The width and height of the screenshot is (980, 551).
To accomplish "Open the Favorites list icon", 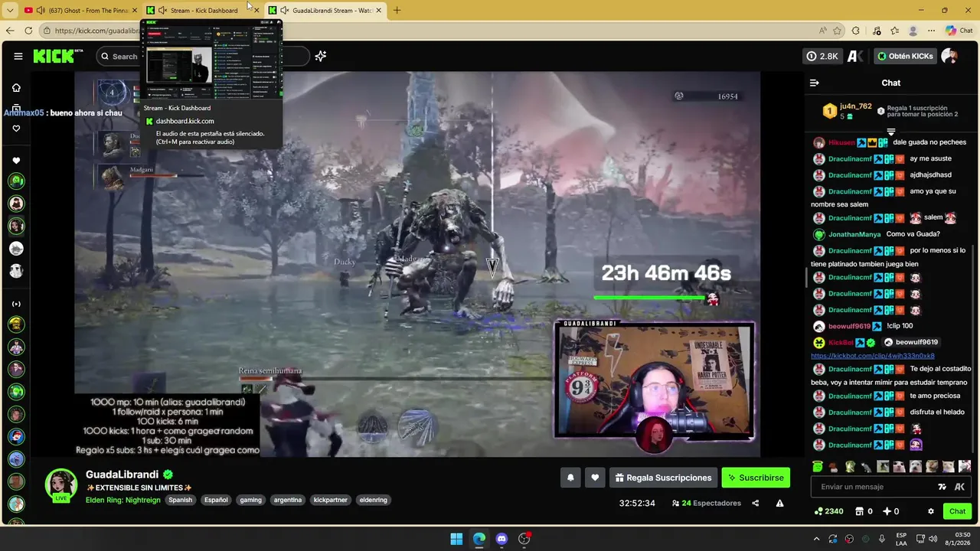I will (894, 31).
